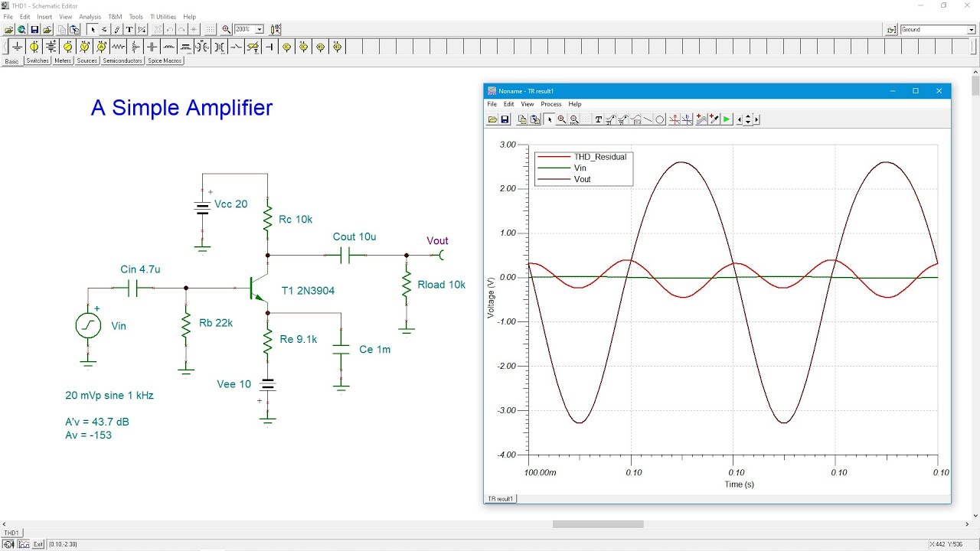The width and height of the screenshot is (980, 551).
Task: Place a voltmeter component
Action: [x=85, y=47]
